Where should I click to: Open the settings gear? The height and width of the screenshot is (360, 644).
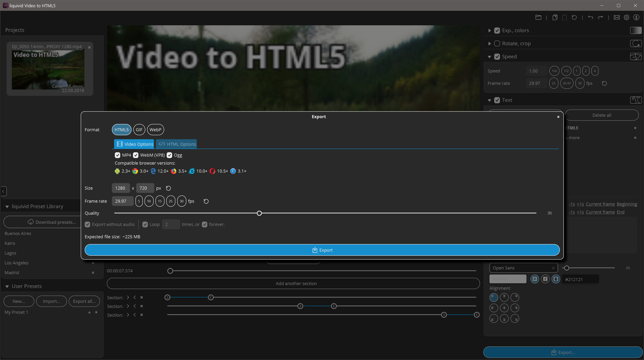[x=627, y=17]
